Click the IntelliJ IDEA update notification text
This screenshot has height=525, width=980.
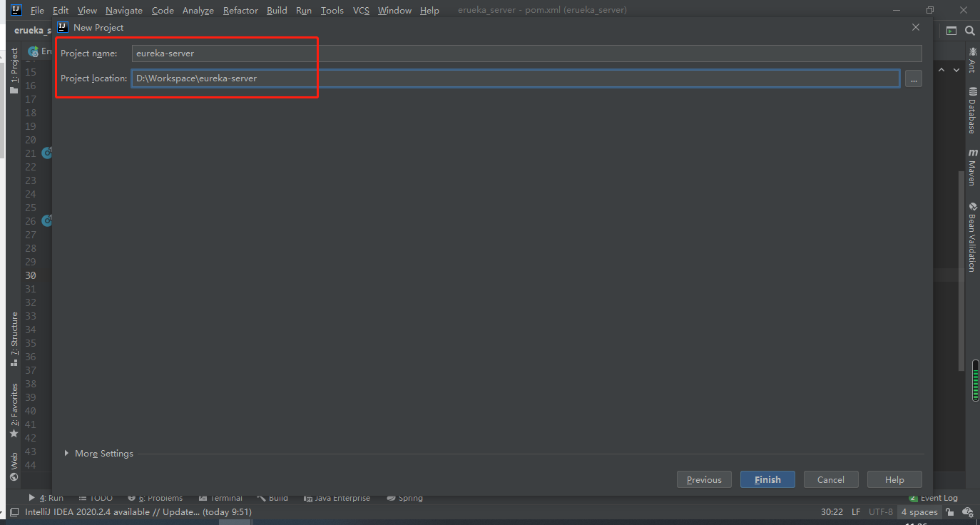point(138,511)
